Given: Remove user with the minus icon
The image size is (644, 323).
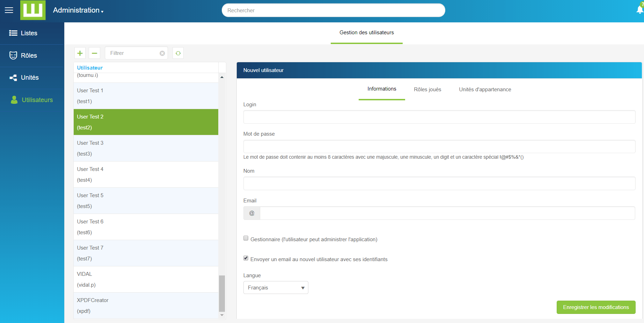Looking at the screenshot, I should (94, 53).
